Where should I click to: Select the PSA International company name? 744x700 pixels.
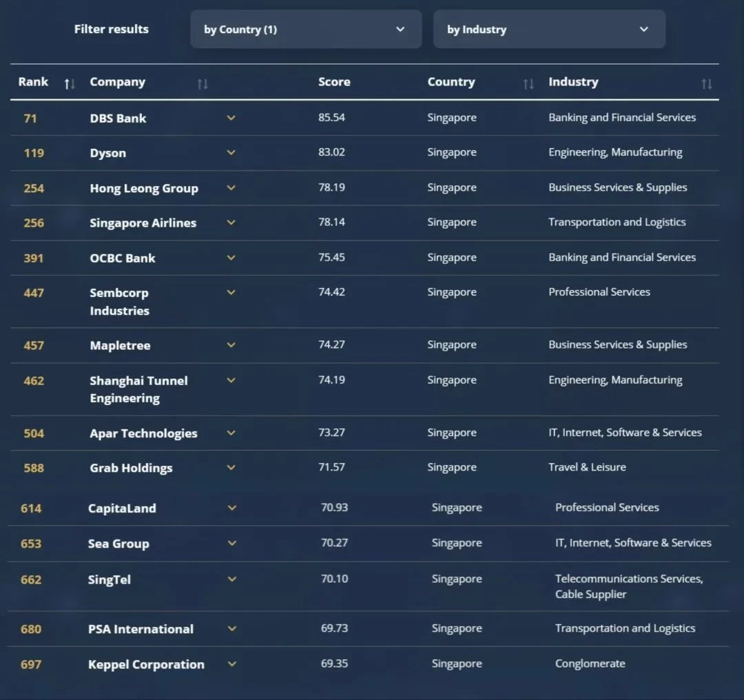point(141,629)
